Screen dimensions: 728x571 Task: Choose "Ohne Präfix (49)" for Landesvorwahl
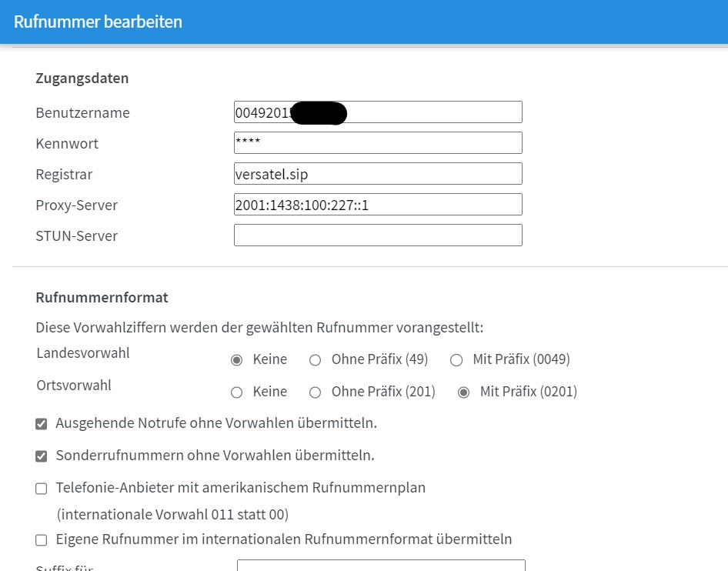314,359
